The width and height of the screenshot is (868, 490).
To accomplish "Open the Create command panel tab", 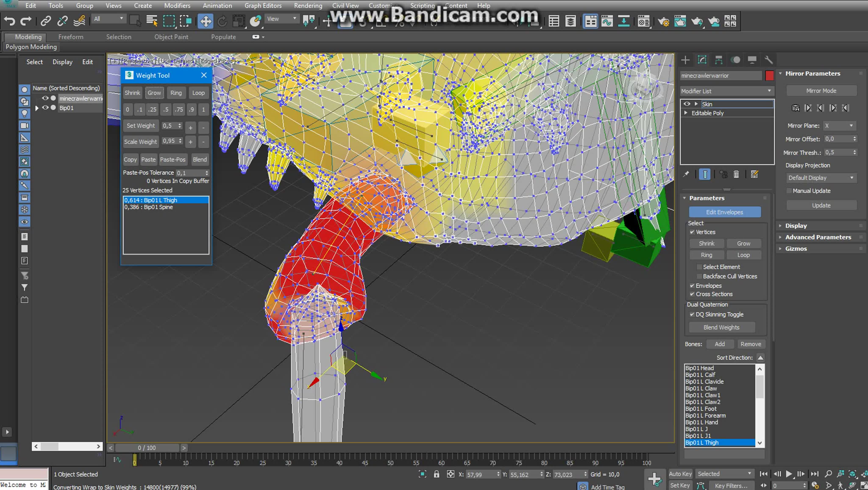I will click(685, 60).
